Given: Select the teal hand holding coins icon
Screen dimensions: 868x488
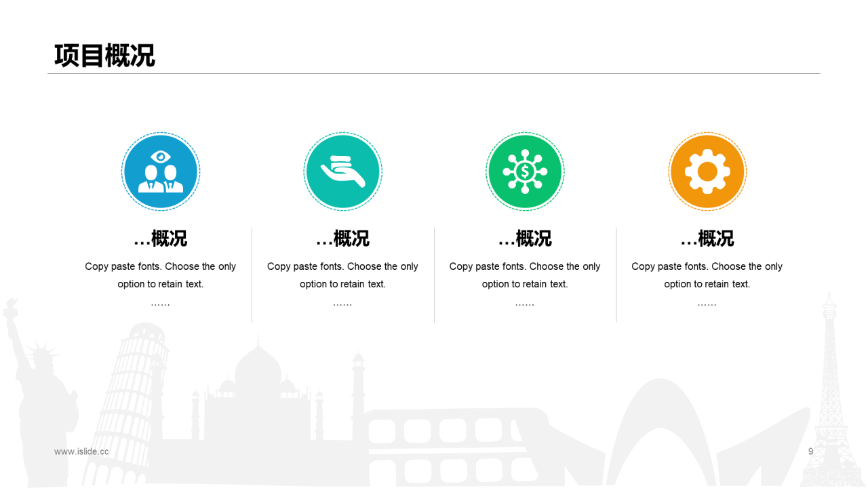Looking at the screenshot, I should point(342,171).
